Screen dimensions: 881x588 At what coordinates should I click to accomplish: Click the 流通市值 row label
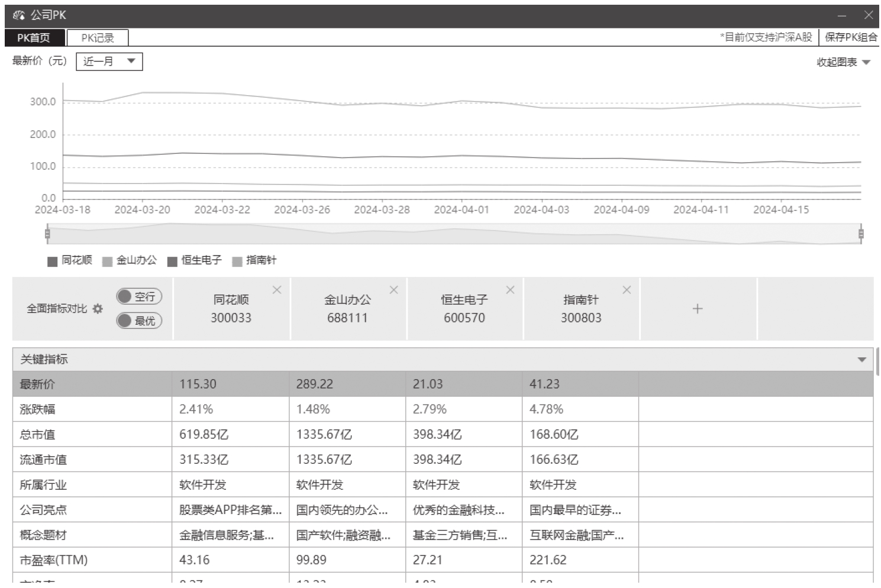[43, 460]
